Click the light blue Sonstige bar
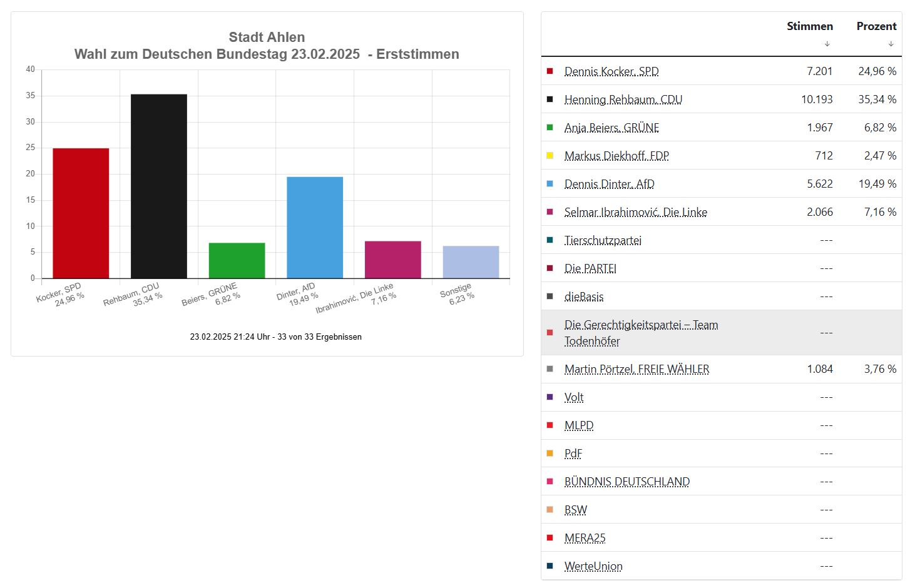Viewport: 920px width, 588px height. point(471,262)
